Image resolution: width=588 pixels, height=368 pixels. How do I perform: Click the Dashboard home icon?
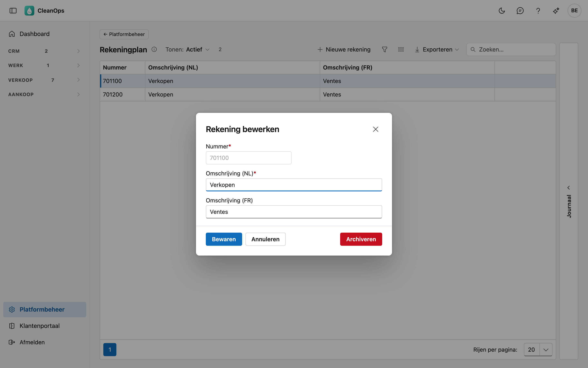[12, 34]
